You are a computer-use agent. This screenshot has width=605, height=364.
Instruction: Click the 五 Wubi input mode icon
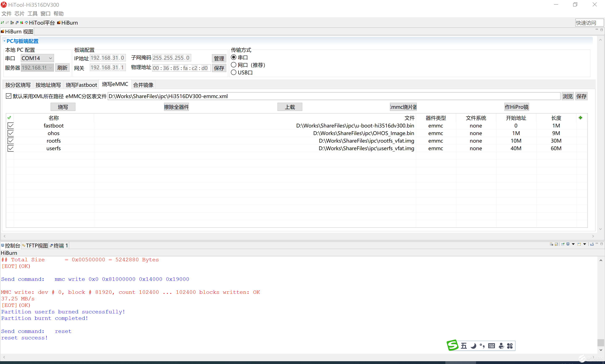pyautogui.click(x=464, y=346)
